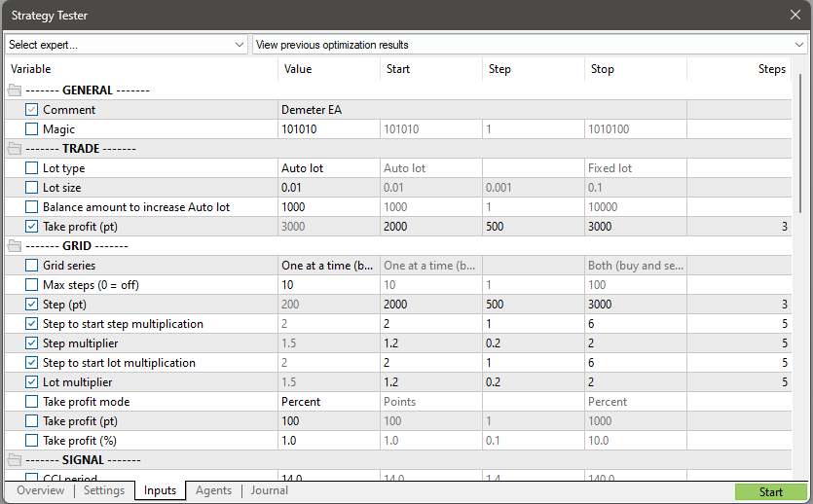
Task: Close the Strategy Tester window
Action: click(x=795, y=15)
